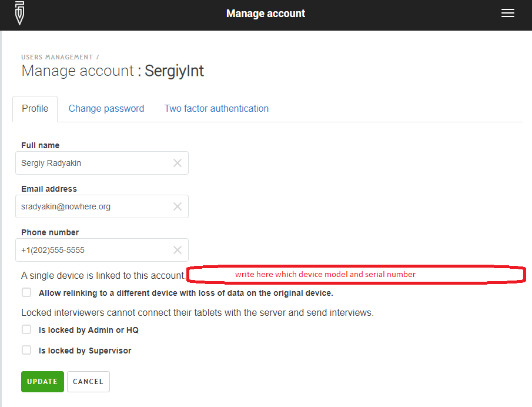Toggle Is locked by Admin or HQ

click(x=26, y=329)
